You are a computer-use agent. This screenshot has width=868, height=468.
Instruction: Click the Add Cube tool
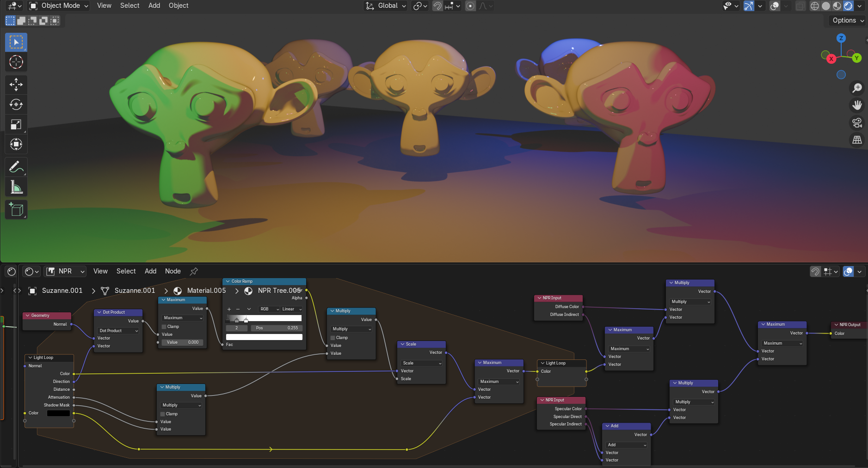tap(16, 210)
